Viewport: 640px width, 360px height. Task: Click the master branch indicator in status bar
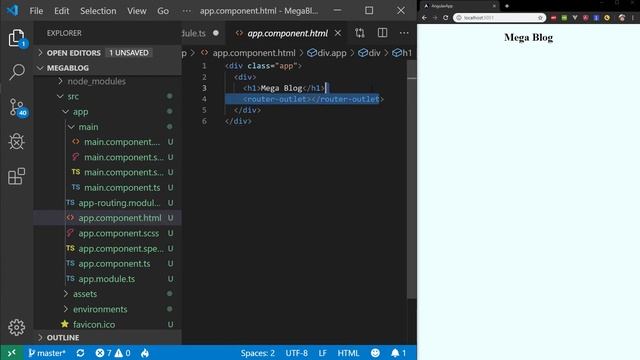(47, 353)
